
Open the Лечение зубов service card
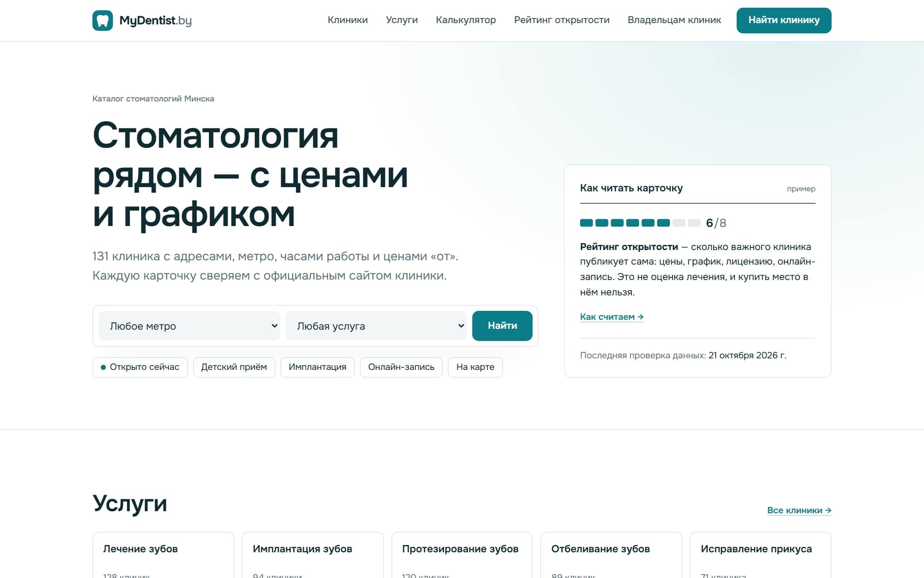click(x=163, y=555)
